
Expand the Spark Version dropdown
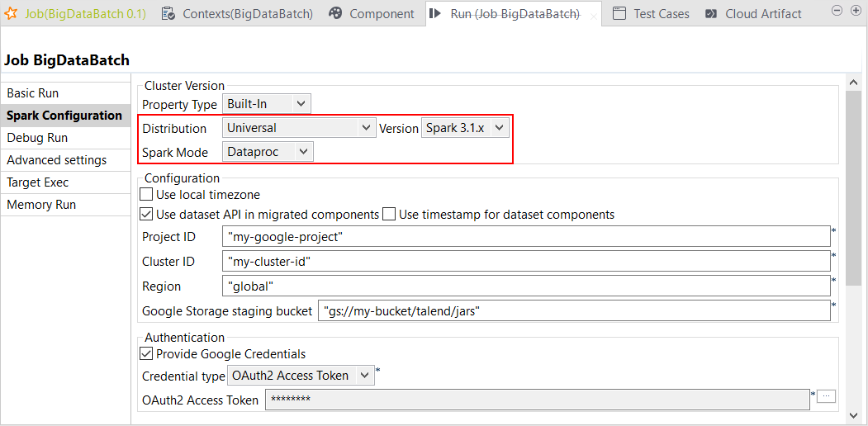[x=466, y=128]
